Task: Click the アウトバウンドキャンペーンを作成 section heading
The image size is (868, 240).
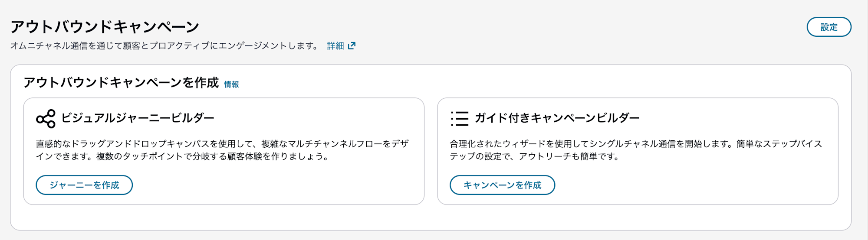Action: 121,82
